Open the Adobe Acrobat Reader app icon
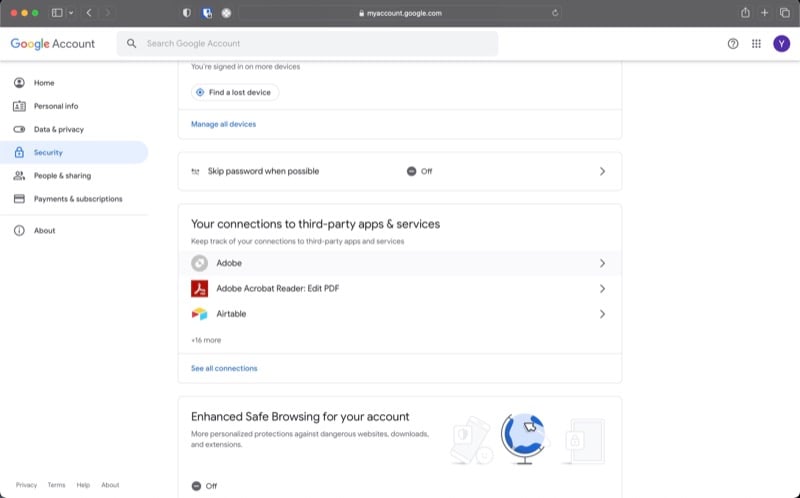The image size is (800, 498). 199,289
